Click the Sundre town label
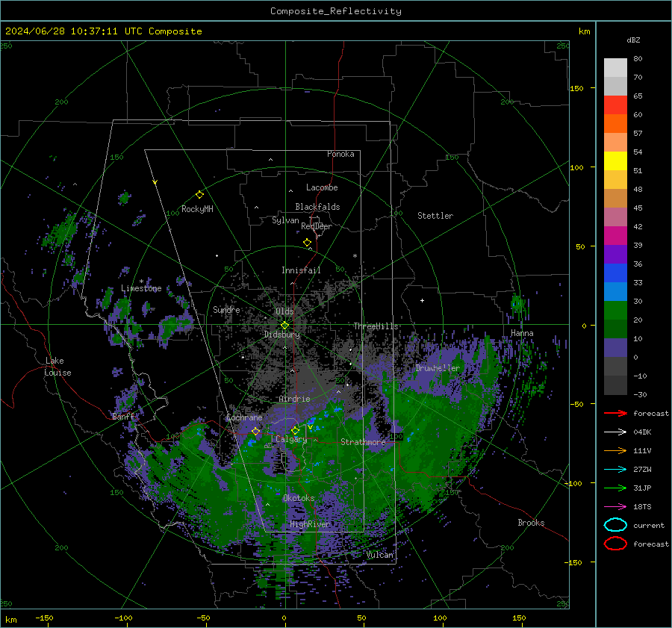Viewport: 672px width, 628px height. (x=226, y=309)
